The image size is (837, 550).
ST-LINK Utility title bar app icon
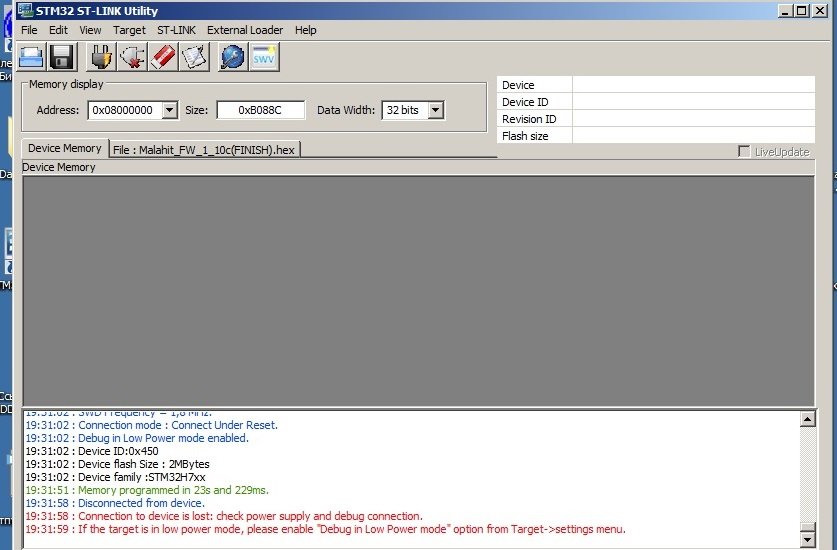click(25, 10)
